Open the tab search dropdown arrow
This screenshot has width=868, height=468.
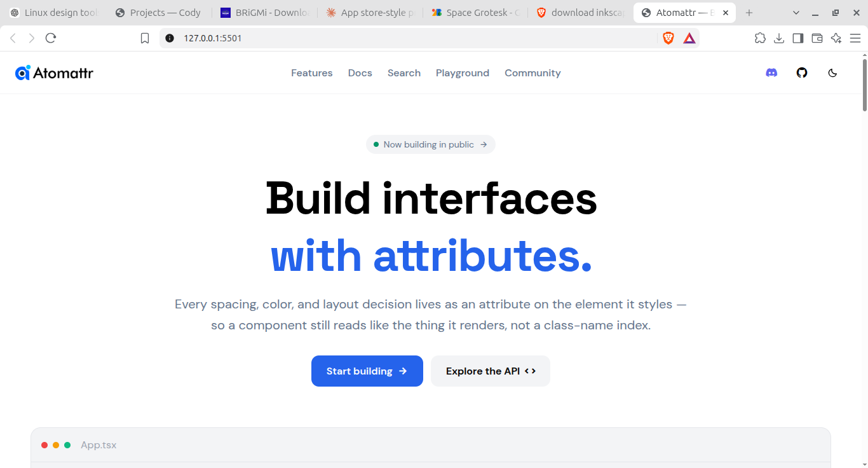[x=797, y=13]
